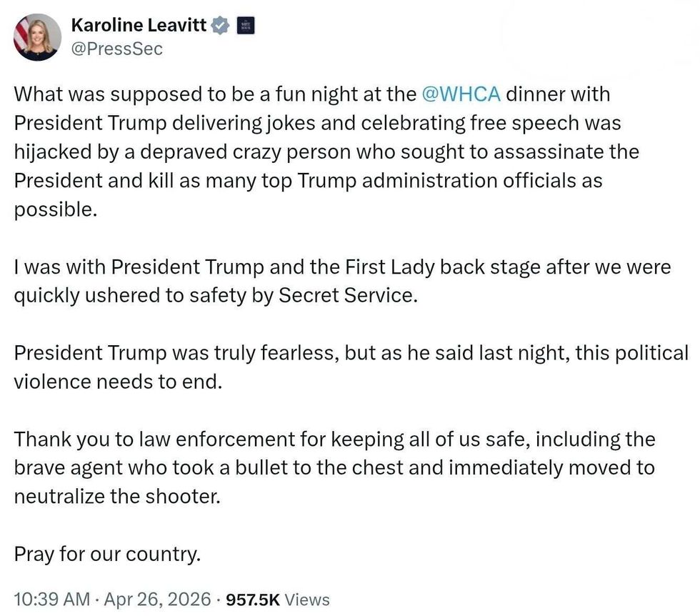Click the word Views in the footer

307,599
